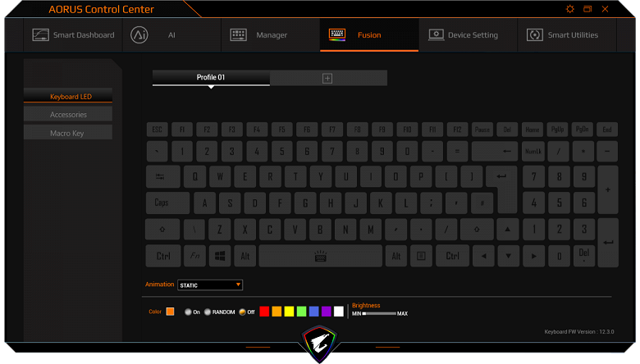Screen dimensions: 640x364
Task: Pick the purple color swatch
Action: (x=326, y=312)
